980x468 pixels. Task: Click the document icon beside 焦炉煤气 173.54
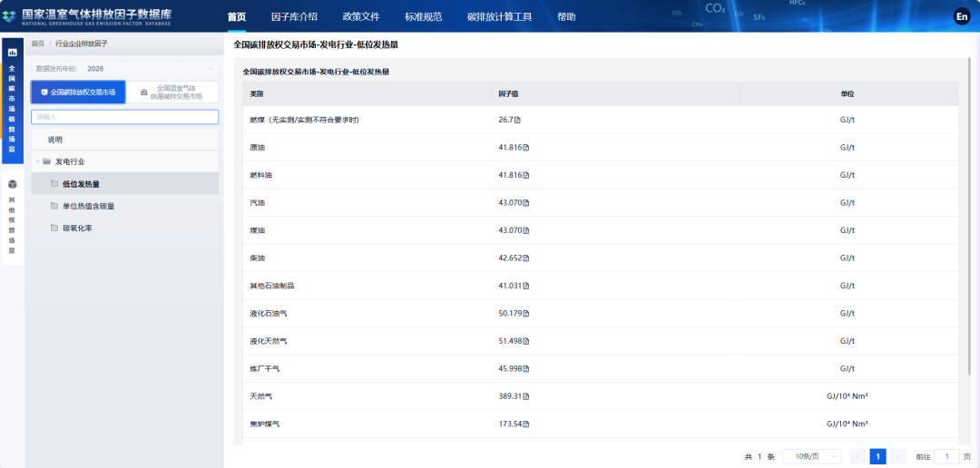pyautogui.click(x=526, y=424)
